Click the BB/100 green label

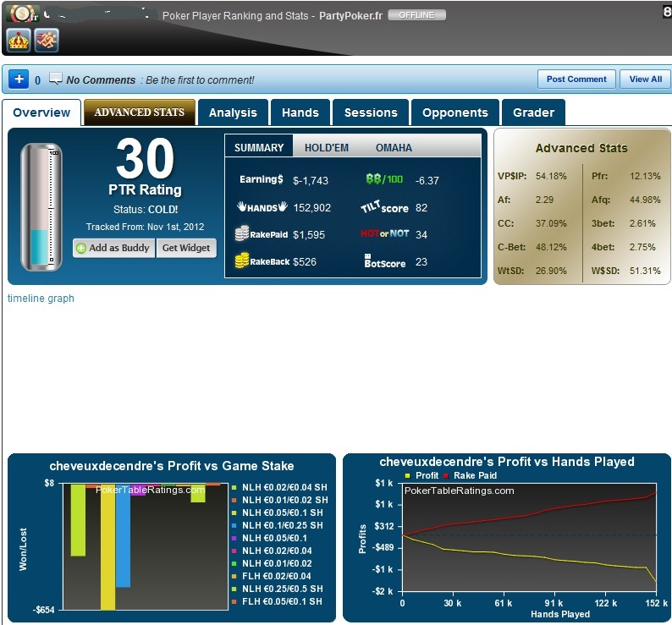(384, 179)
